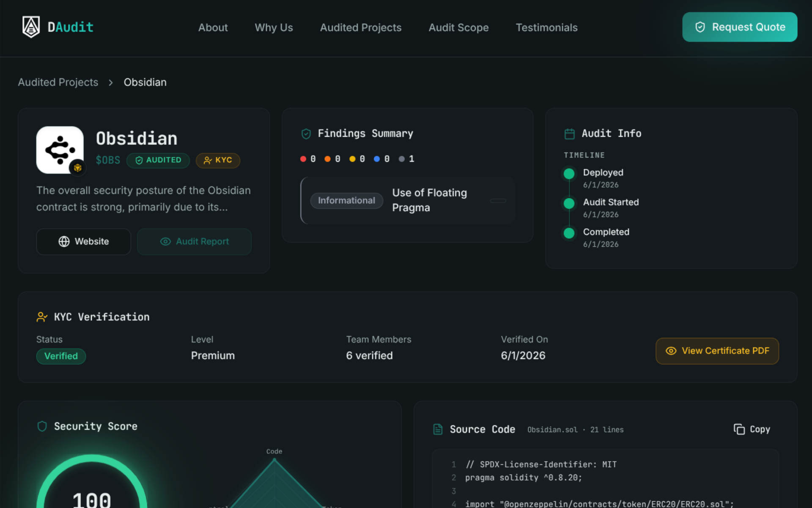Image resolution: width=812 pixels, height=508 pixels.
Task: Click the $OBS token ticker
Action: click(108, 160)
